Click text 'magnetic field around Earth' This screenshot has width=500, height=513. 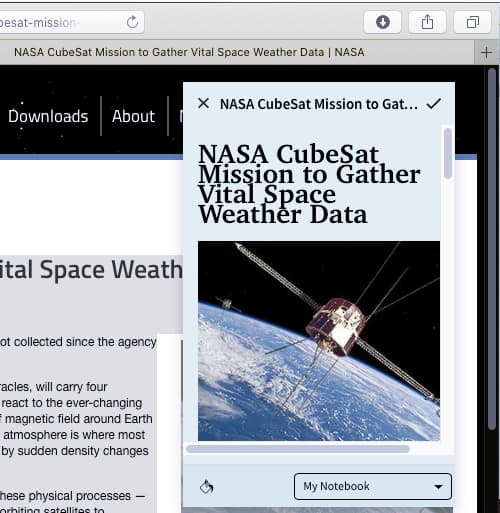tap(78, 419)
